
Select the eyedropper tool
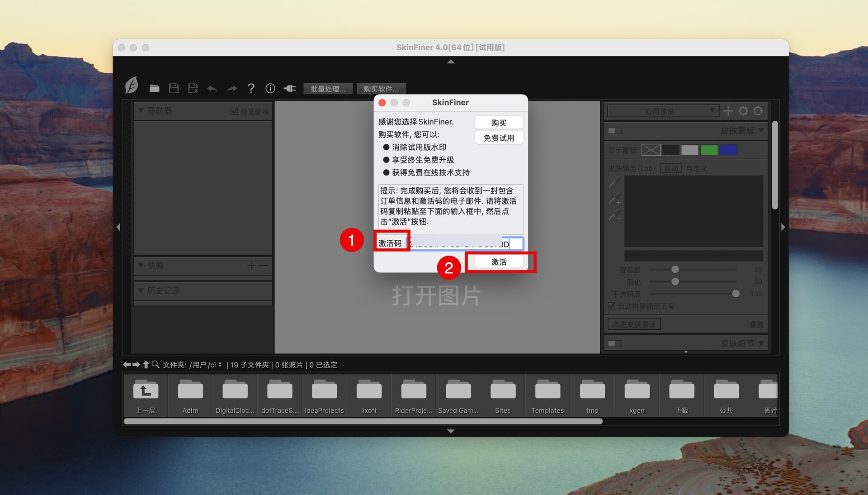pos(615,181)
